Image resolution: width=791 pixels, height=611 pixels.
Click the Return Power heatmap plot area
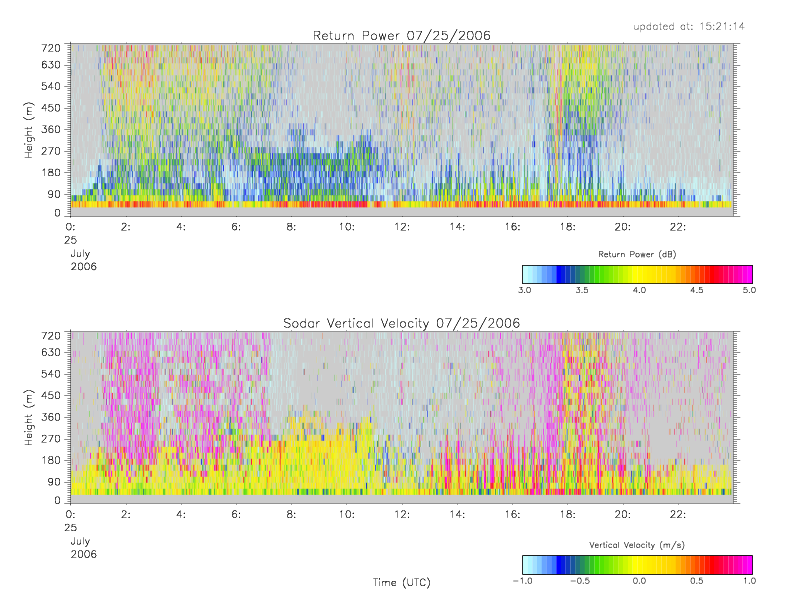pyautogui.click(x=402, y=130)
